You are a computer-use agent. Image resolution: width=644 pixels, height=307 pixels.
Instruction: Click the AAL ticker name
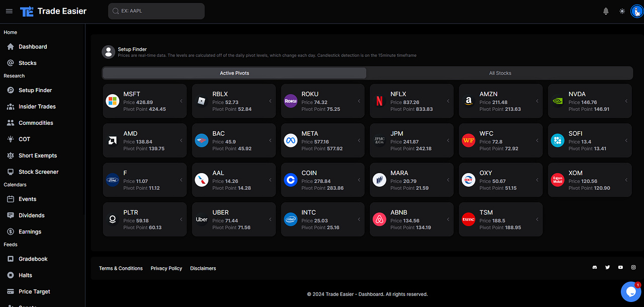[x=218, y=173]
